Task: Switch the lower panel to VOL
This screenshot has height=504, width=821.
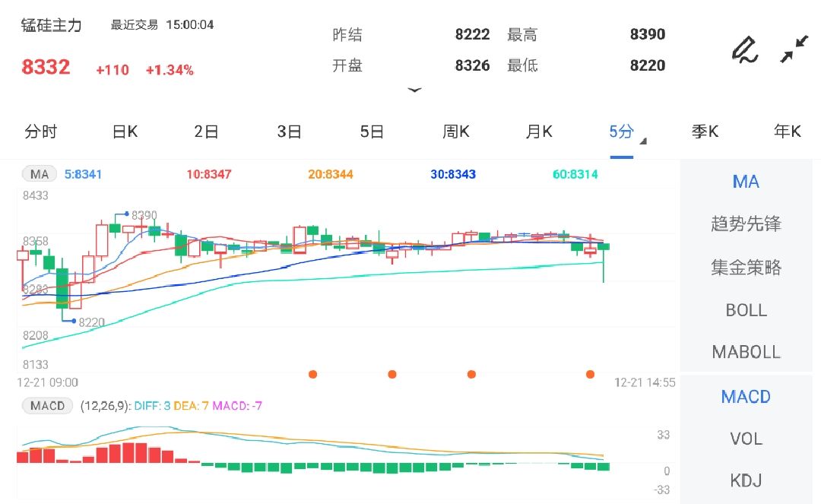Action: tap(746, 439)
